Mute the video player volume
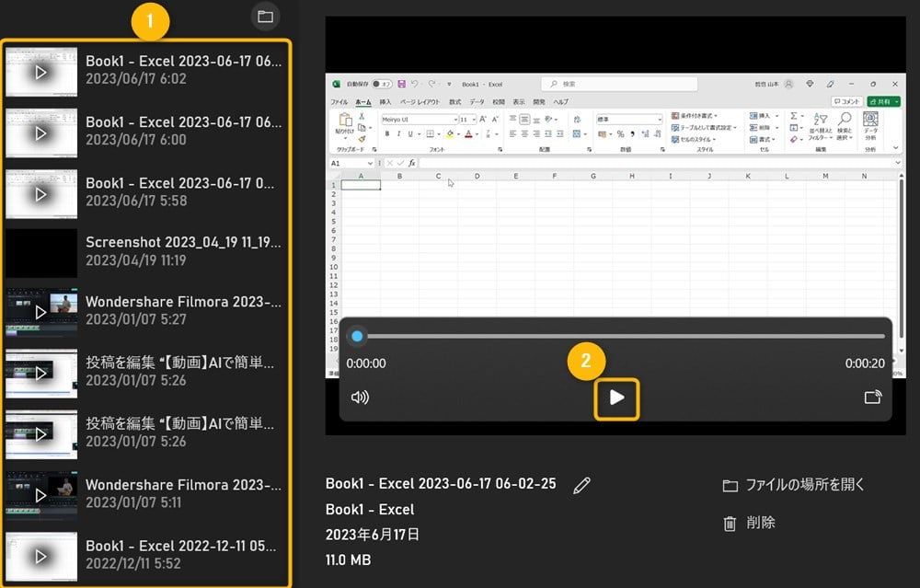 click(359, 397)
